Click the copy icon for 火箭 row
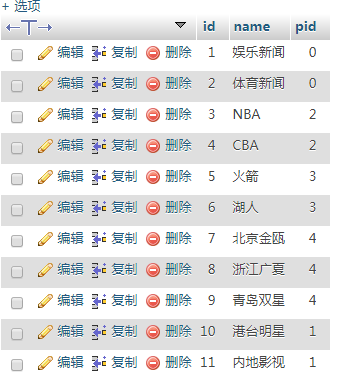This screenshot has height=374, width=362. (99, 177)
